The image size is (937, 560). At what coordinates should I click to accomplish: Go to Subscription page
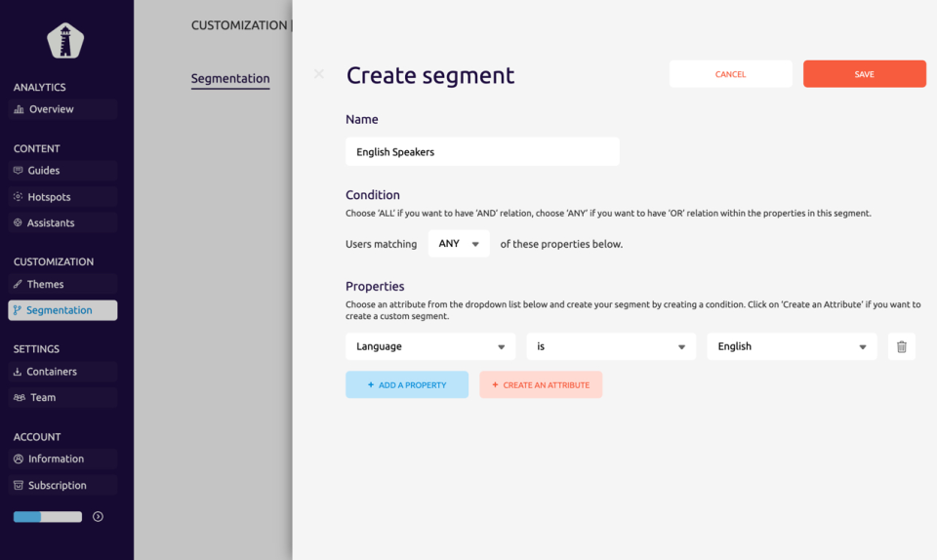coord(57,486)
